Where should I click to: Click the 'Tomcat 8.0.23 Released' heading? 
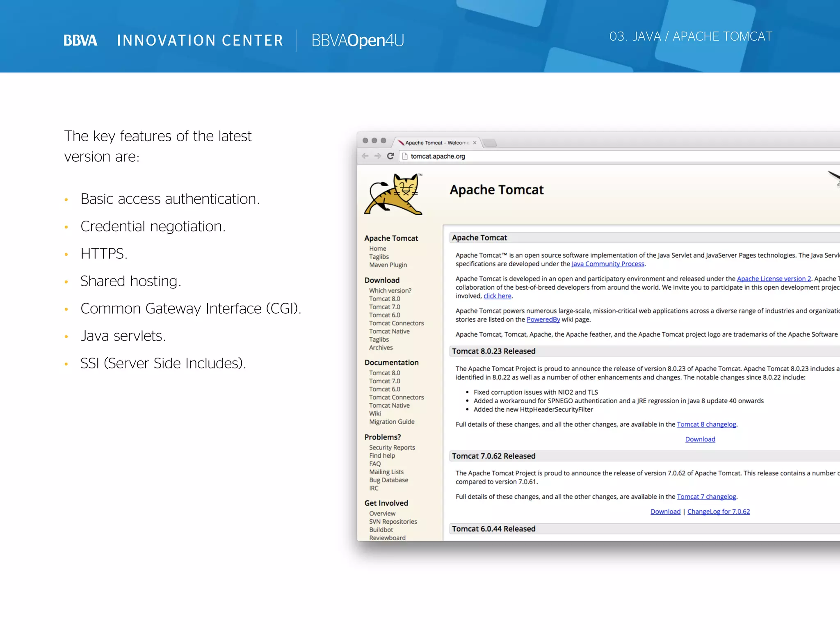point(494,351)
